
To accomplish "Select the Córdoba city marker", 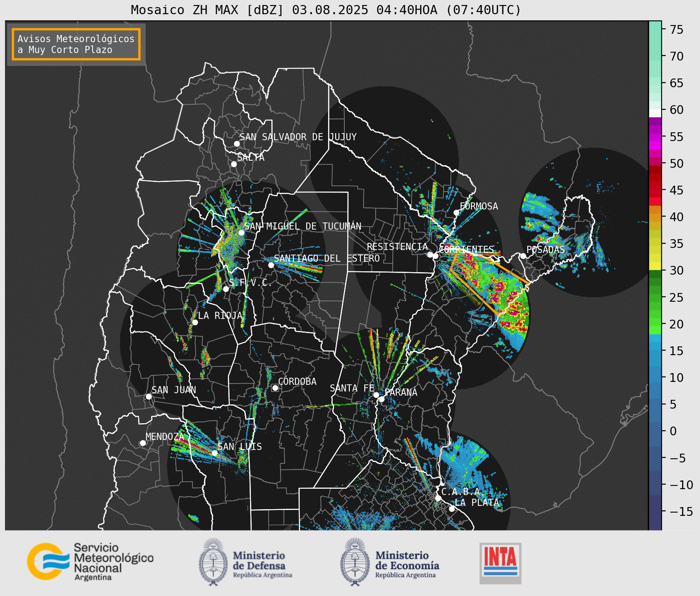I will pyautogui.click(x=275, y=388).
